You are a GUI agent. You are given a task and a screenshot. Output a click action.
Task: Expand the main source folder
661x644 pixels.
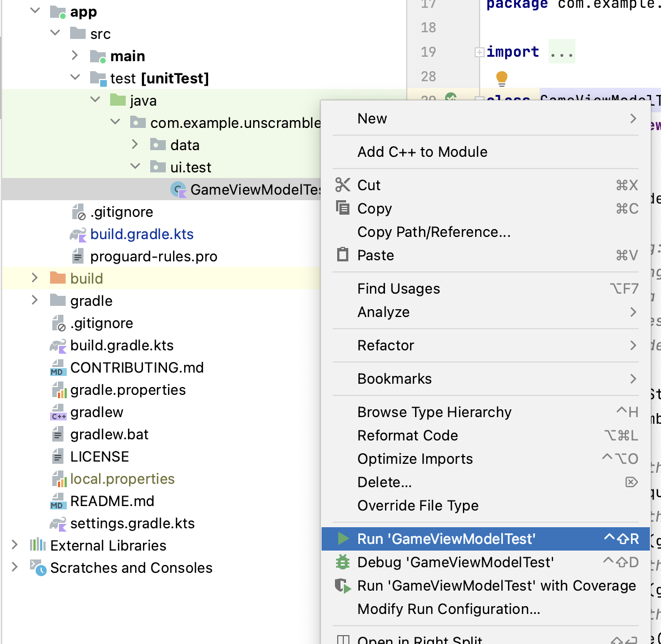pos(75,56)
